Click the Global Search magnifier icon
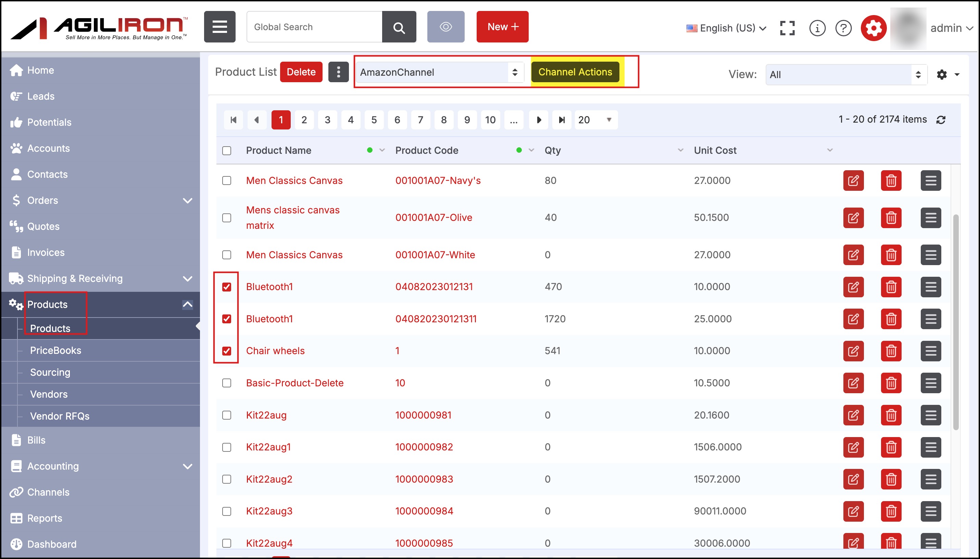This screenshot has height=559, width=980. [x=399, y=27]
